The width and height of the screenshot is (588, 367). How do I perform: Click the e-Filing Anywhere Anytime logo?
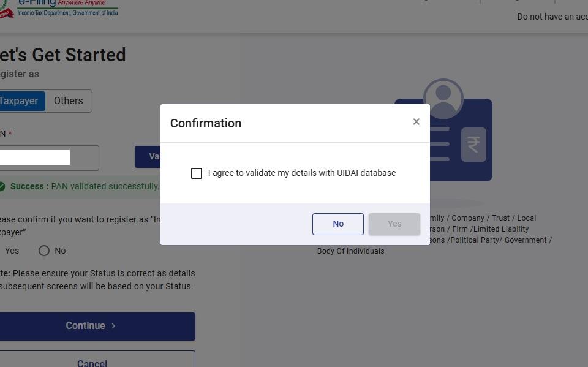(x=67, y=5)
